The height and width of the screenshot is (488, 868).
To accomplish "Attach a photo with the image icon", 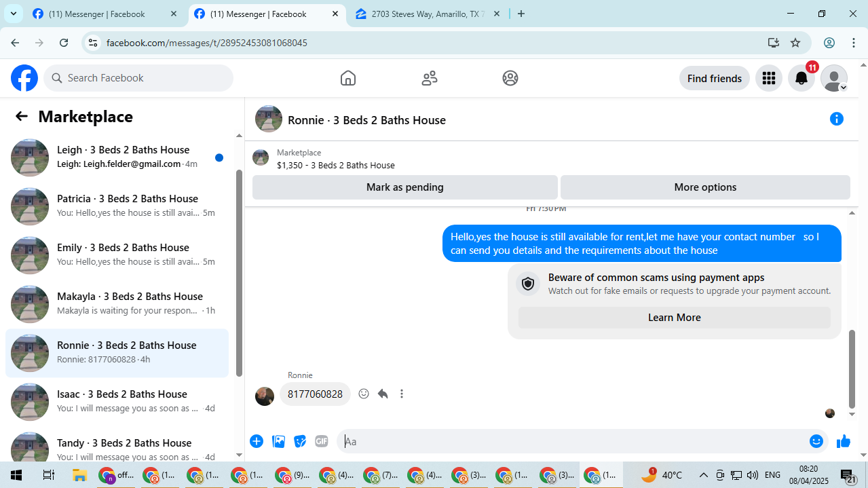I will pyautogui.click(x=278, y=441).
